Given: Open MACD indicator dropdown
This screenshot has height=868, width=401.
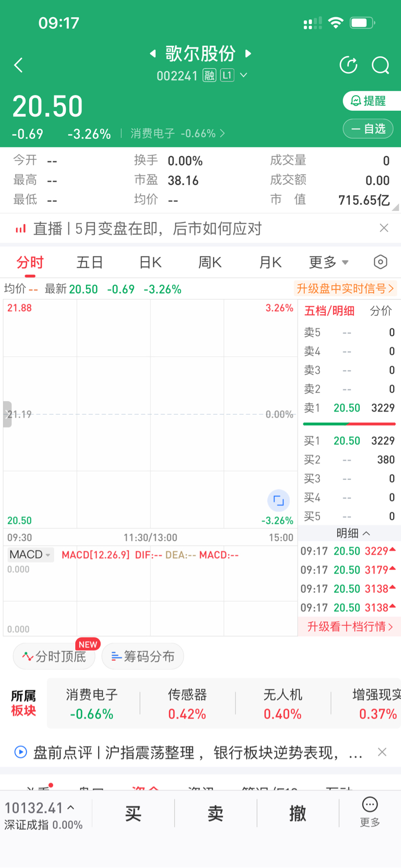Looking at the screenshot, I should tap(30, 555).
